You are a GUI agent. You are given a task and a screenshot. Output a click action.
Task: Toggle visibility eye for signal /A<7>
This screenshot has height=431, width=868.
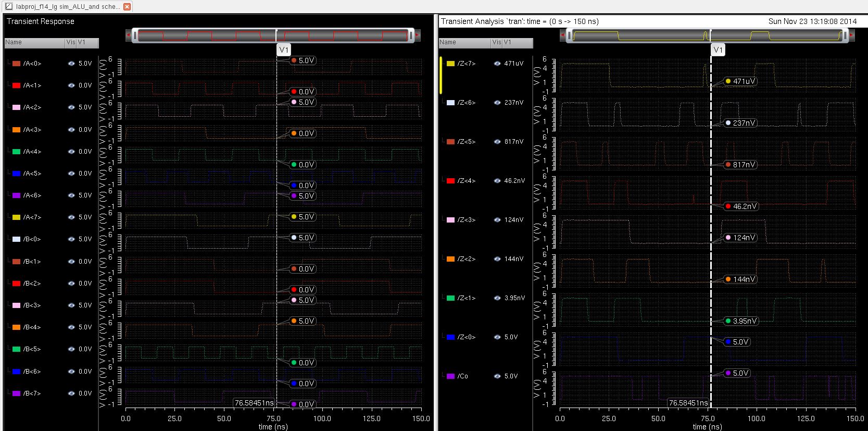[x=71, y=217]
